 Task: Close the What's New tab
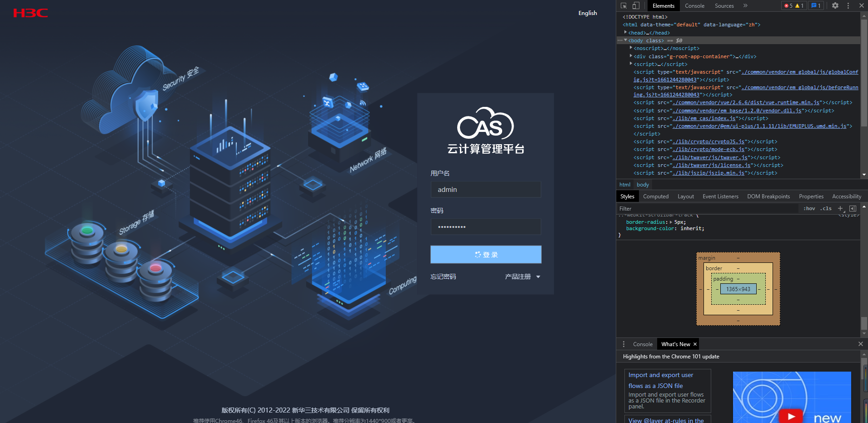click(695, 344)
